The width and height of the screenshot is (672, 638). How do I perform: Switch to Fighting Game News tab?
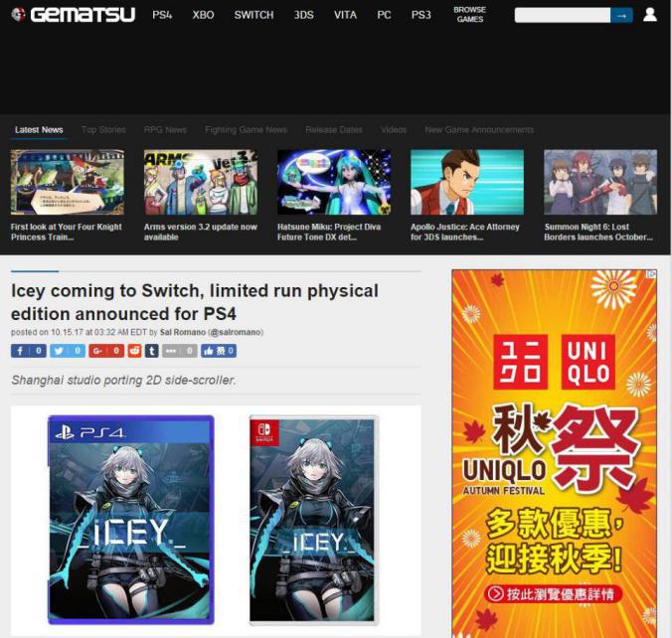[x=246, y=130]
